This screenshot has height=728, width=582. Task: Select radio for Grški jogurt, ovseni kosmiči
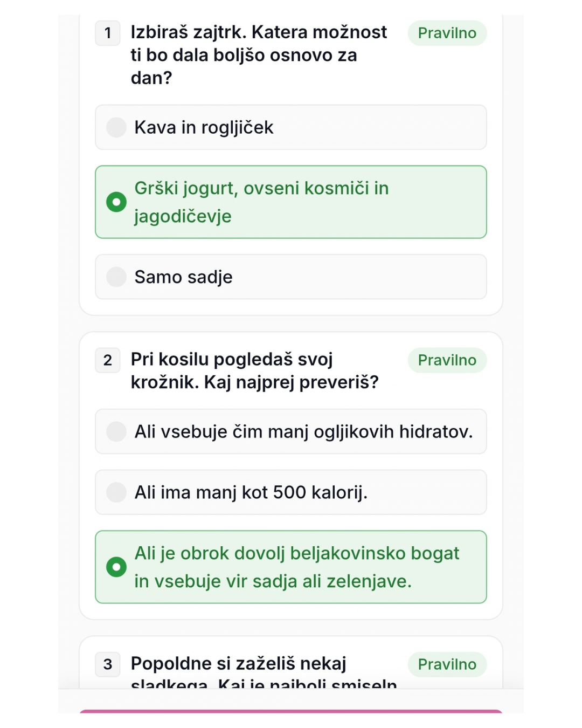click(x=116, y=202)
